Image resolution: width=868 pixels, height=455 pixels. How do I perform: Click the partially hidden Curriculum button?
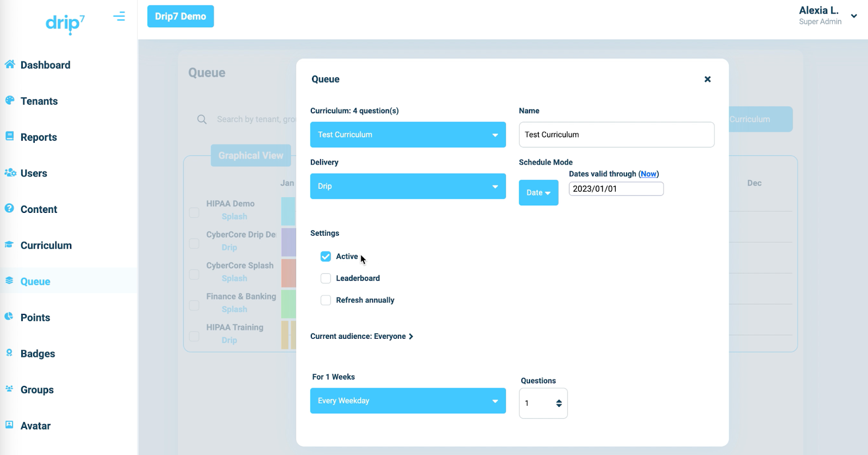tap(761, 119)
